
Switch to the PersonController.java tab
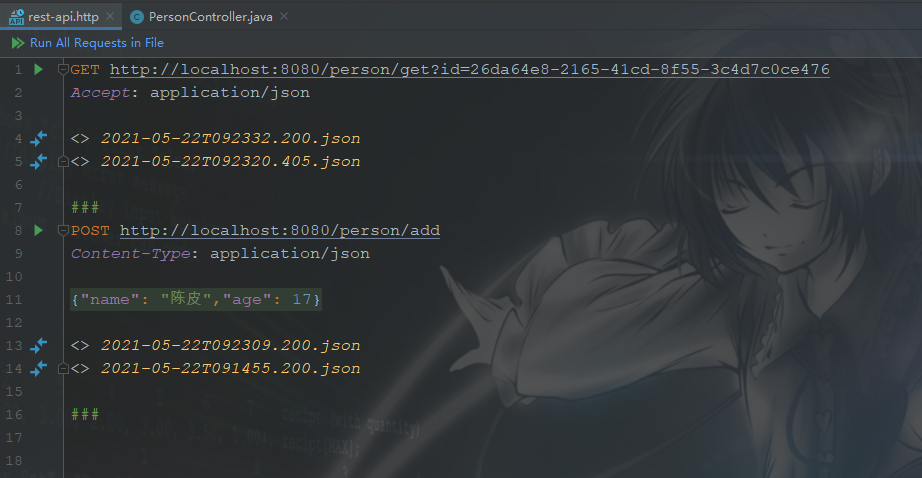click(211, 17)
